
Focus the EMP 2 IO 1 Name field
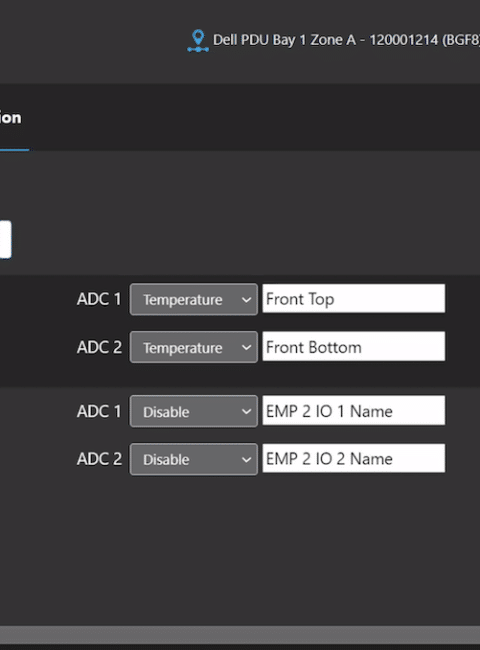point(354,410)
